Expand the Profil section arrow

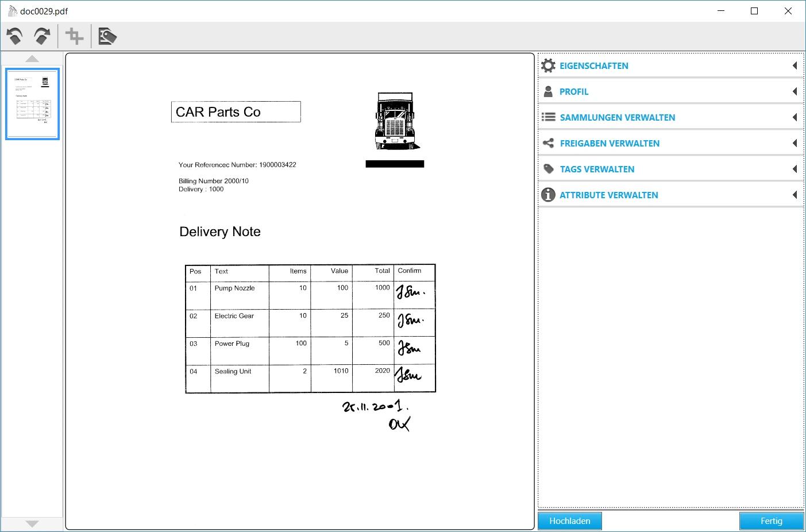pos(795,91)
